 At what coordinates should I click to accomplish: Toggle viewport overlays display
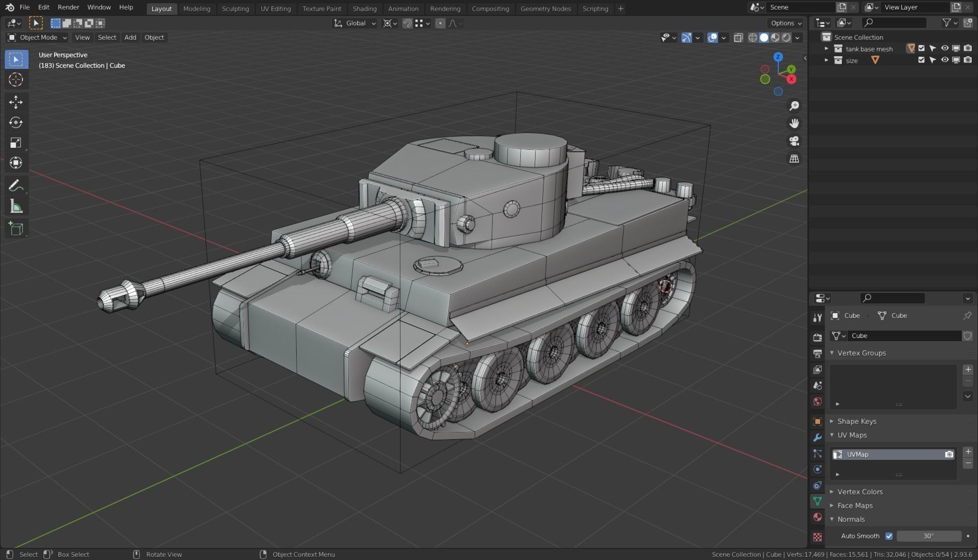pyautogui.click(x=713, y=38)
